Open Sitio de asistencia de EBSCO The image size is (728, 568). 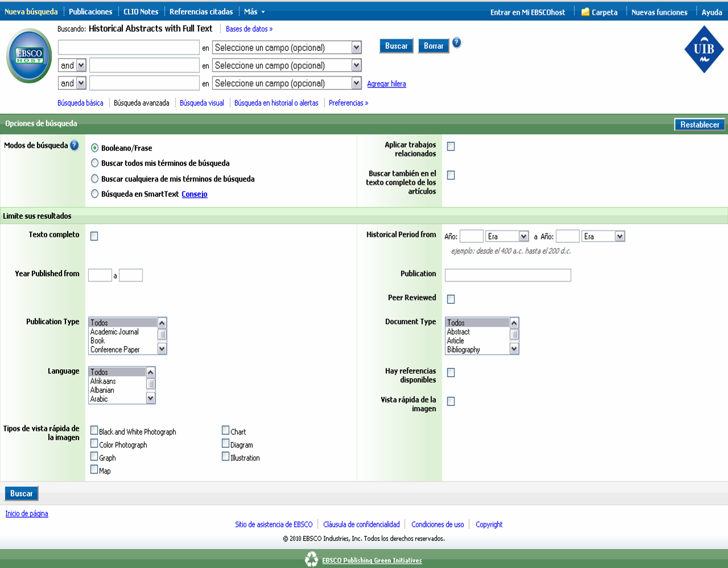click(x=274, y=524)
